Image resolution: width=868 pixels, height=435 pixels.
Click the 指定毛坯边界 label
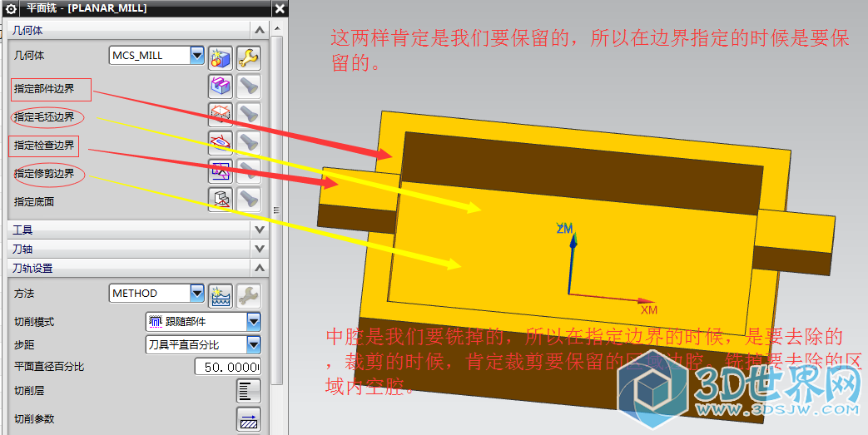click(44, 116)
